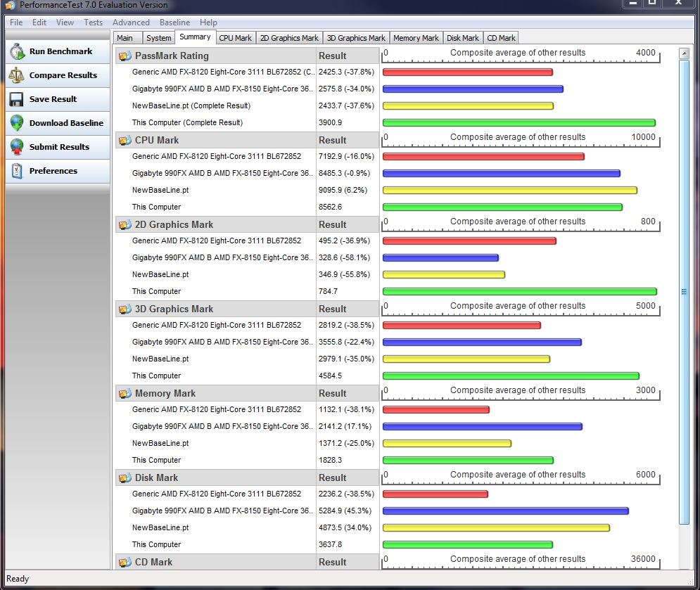Click the blue Disk Mark bar for Gigabyte 990FX
The height and width of the screenshot is (590, 700).
pyautogui.click(x=505, y=511)
